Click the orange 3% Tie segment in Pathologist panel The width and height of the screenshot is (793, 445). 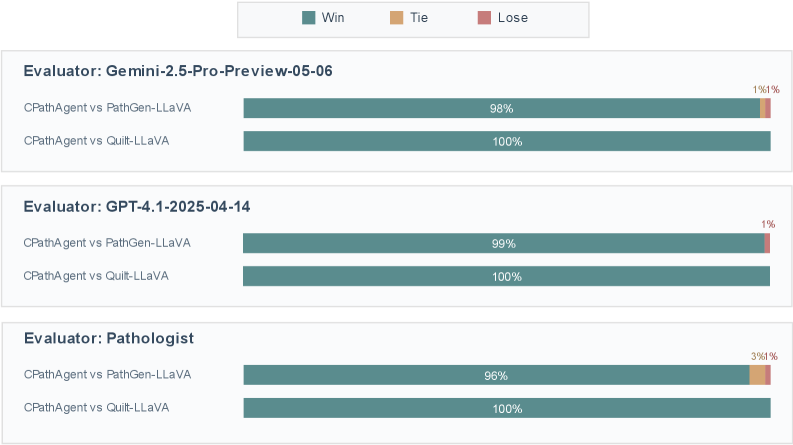(757, 375)
